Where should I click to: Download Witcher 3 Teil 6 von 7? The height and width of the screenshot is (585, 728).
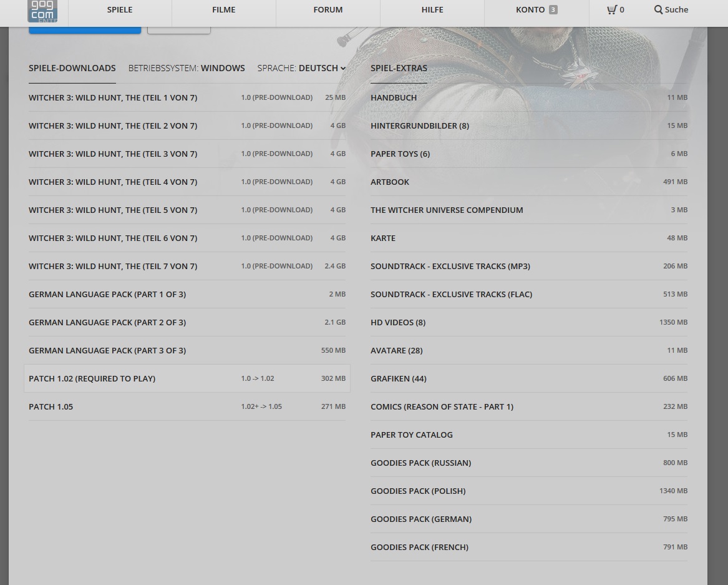187,238
